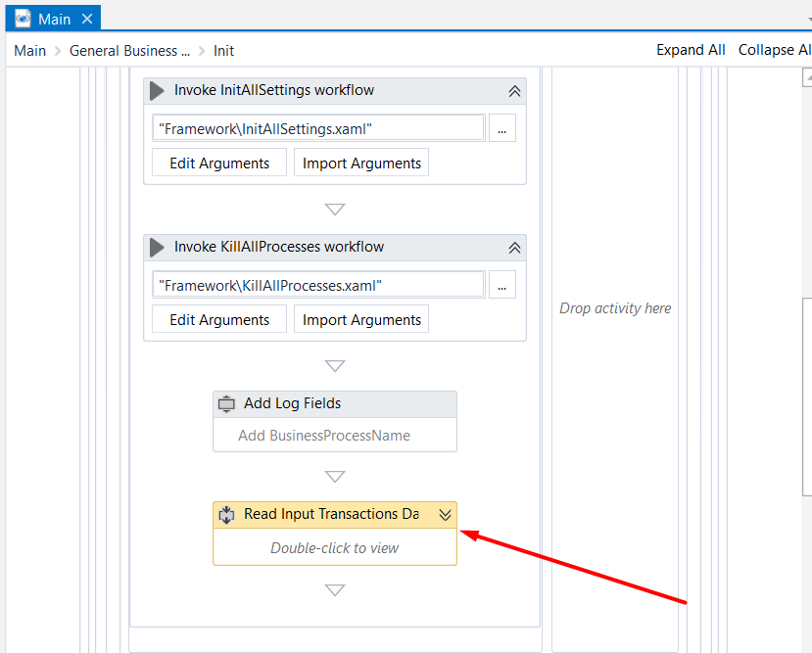
Task: Click the Drop activity here placeholder
Action: pos(615,308)
